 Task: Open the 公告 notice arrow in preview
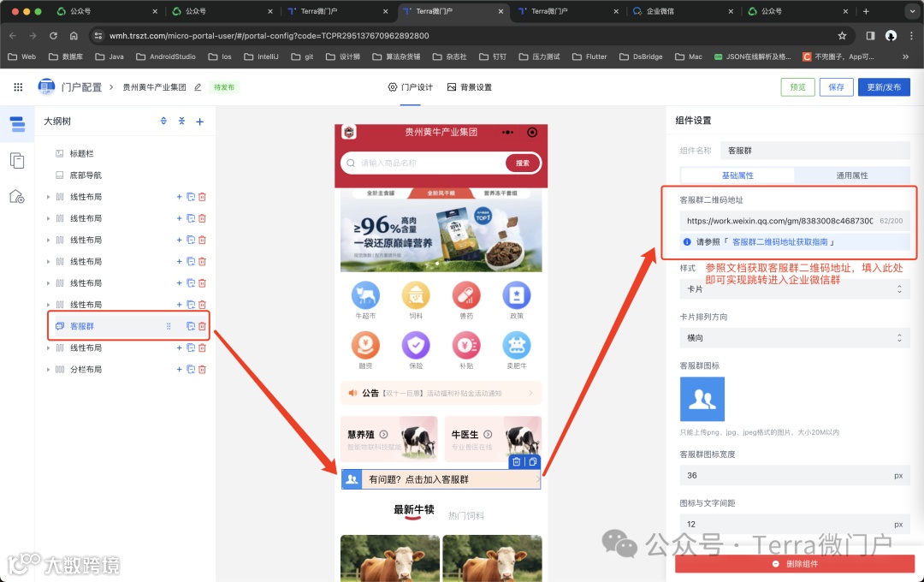530,393
